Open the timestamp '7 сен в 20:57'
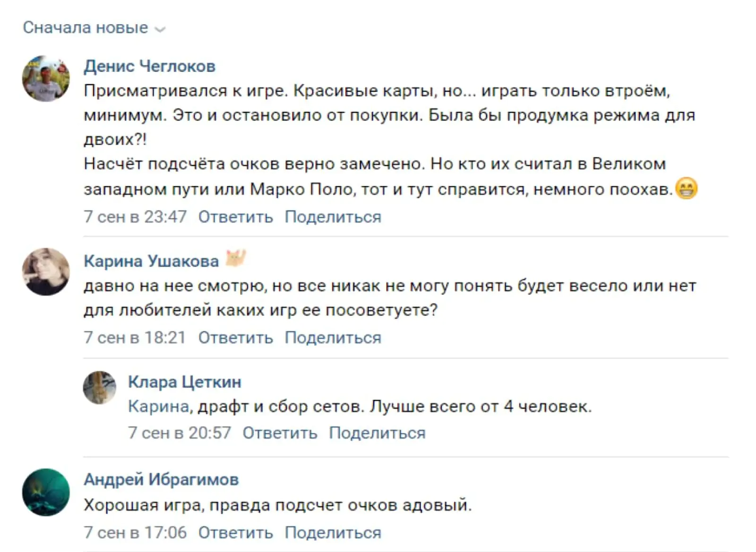756x552 pixels. click(180, 433)
